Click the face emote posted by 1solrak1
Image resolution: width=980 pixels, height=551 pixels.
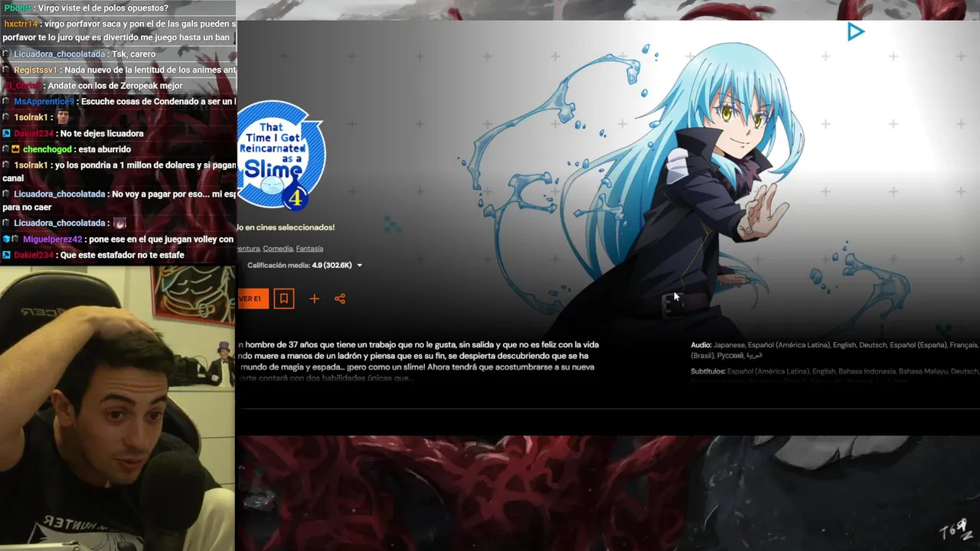click(x=63, y=117)
